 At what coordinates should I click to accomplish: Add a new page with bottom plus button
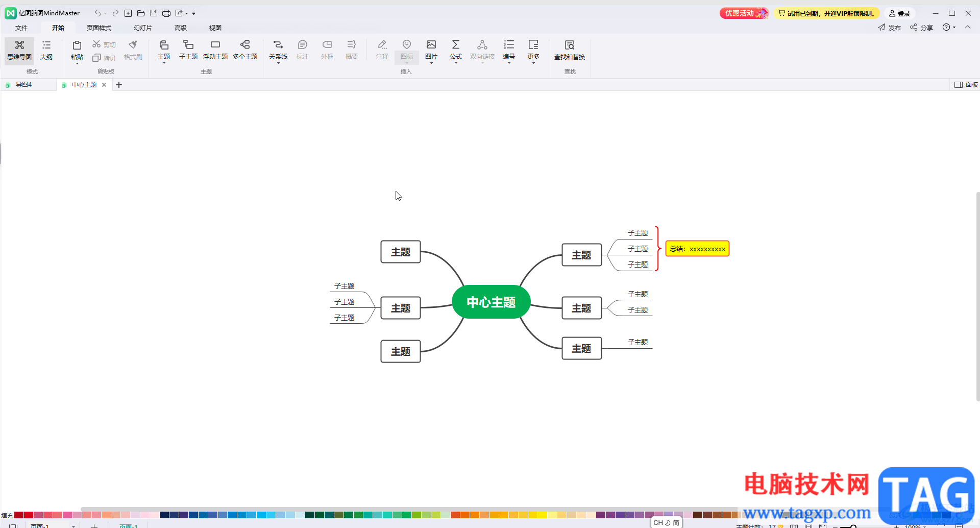[x=94, y=525]
